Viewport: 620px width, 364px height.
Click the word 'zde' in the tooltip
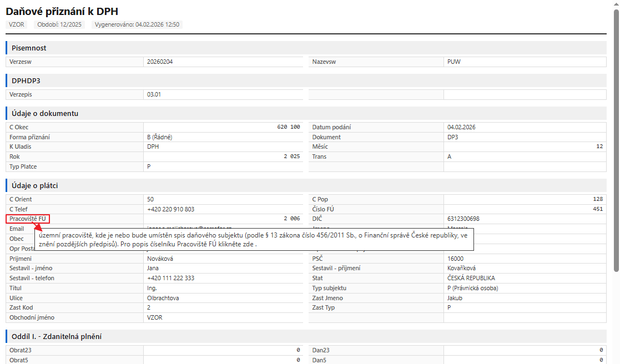(249, 244)
